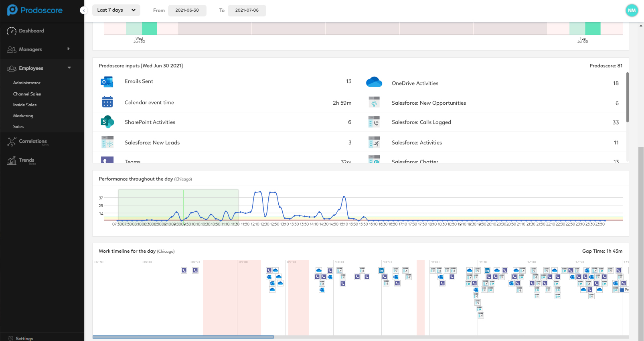The width and height of the screenshot is (644, 341).
Task: Click the Salesforce: Activities label
Action: pyautogui.click(x=417, y=143)
